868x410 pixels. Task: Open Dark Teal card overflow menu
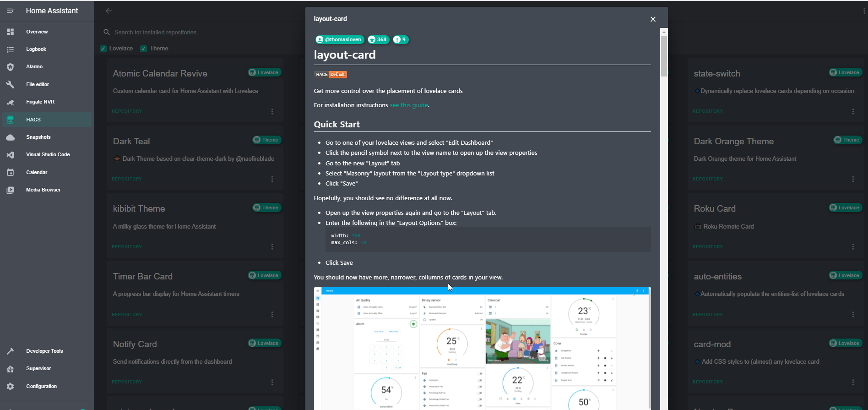click(x=272, y=179)
